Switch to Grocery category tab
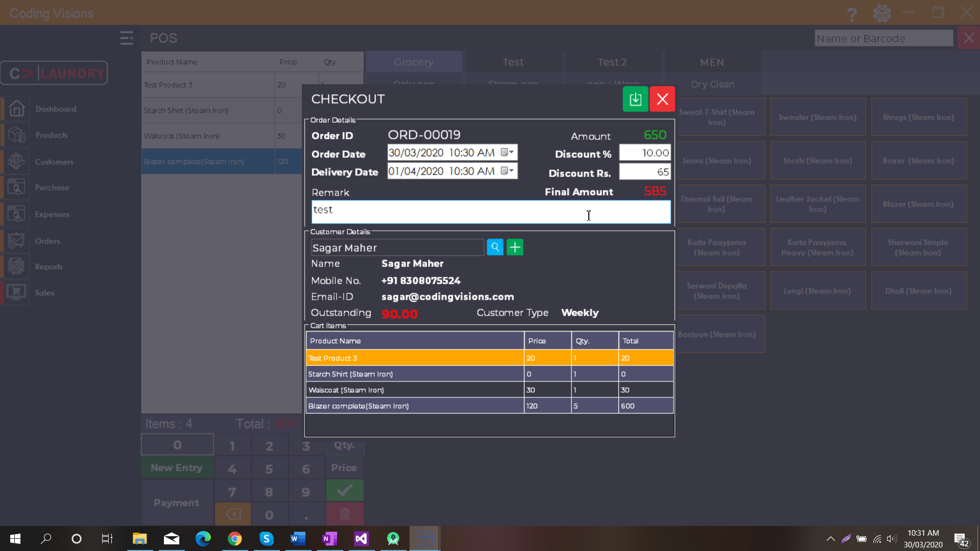The width and height of the screenshot is (980, 551). [x=414, y=62]
